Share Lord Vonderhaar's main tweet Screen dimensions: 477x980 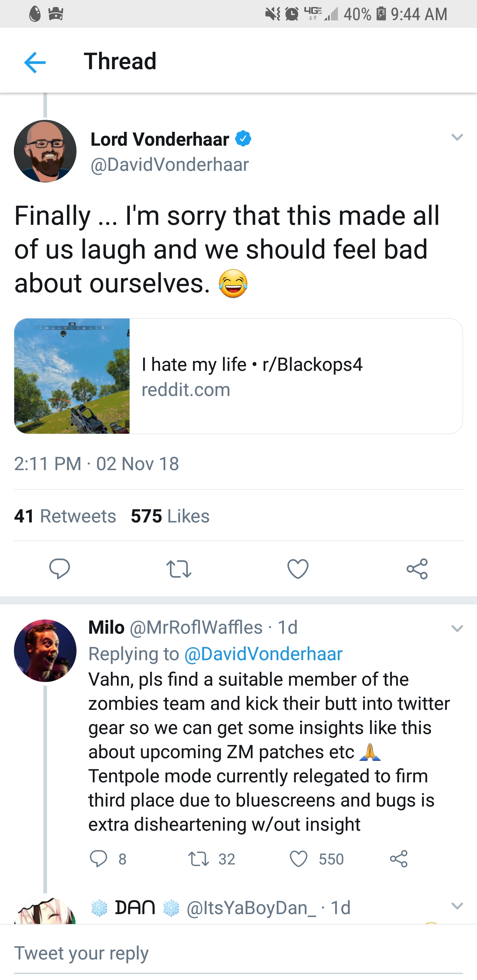417,569
